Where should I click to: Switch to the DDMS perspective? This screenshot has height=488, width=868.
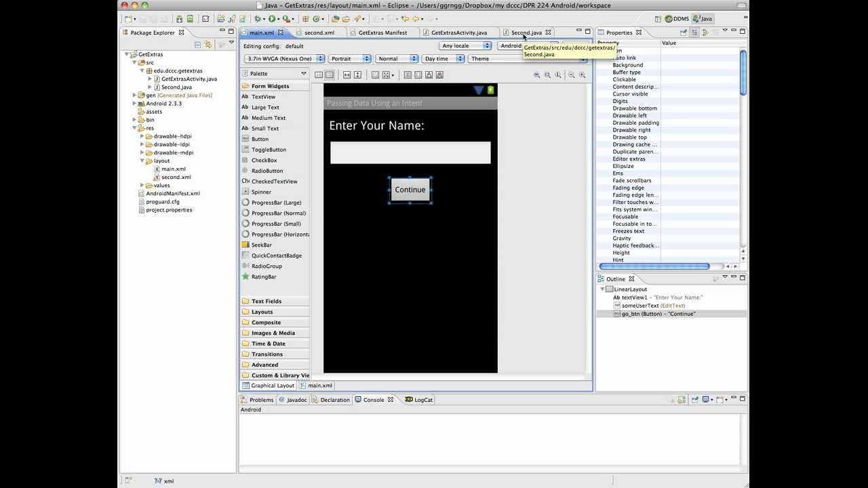click(x=677, y=19)
